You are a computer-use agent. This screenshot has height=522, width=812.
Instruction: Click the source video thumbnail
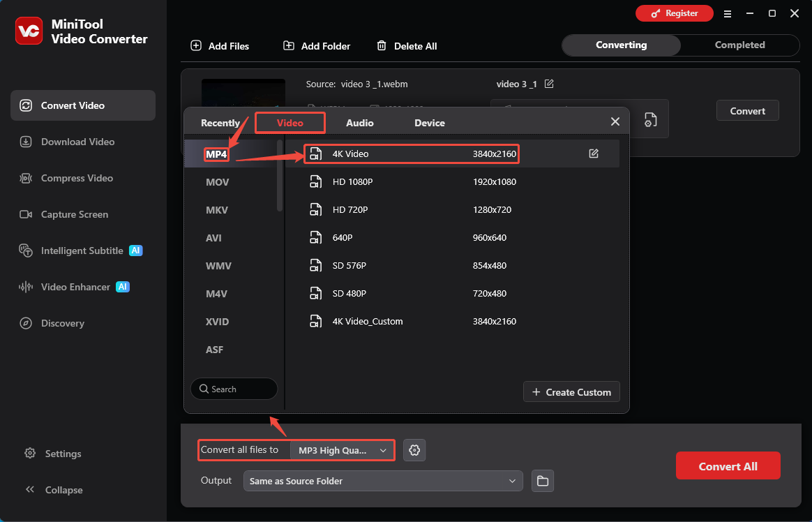pos(243,94)
